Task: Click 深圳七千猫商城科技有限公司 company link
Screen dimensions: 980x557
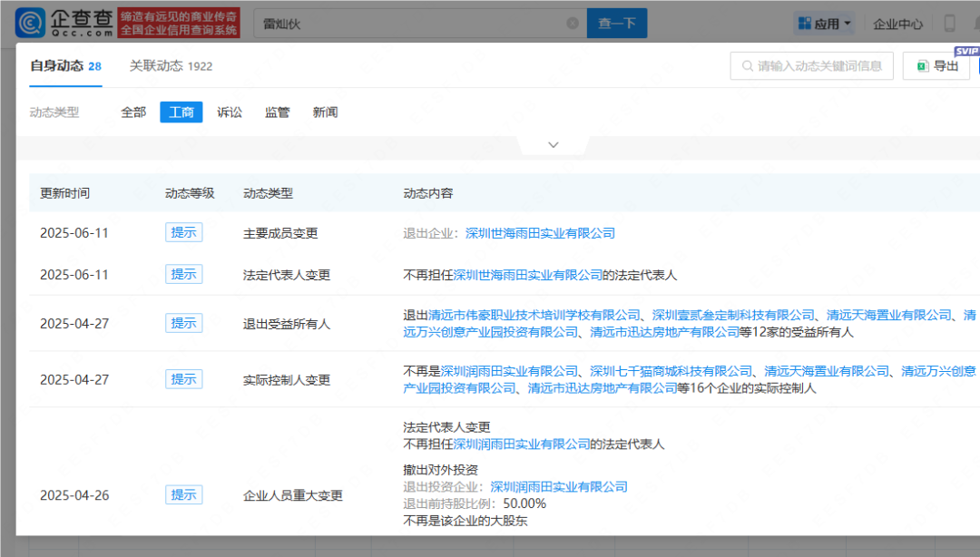Action: [x=671, y=371]
